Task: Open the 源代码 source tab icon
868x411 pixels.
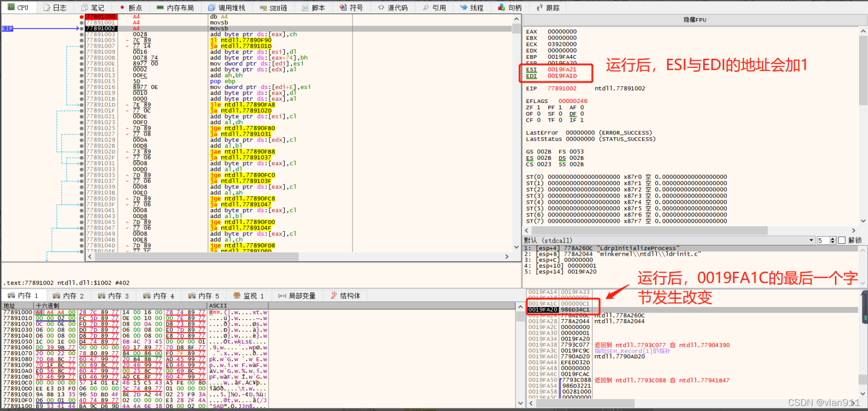Action: click(381, 8)
